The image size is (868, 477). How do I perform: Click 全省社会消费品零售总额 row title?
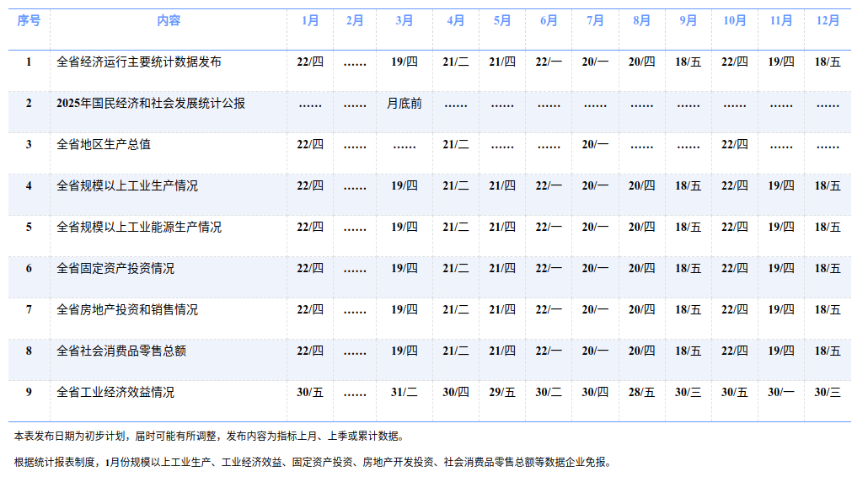pos(121,351)
